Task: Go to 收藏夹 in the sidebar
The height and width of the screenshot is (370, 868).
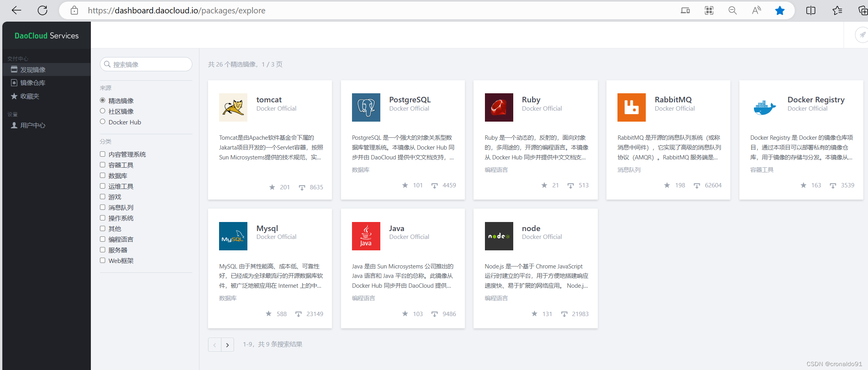Action: point(29,96)
